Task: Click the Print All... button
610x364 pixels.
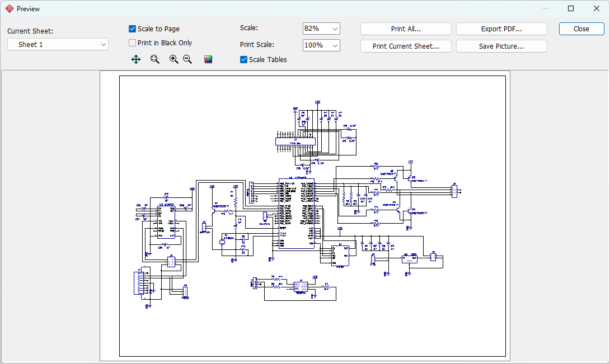Action: tap(406, 29)
